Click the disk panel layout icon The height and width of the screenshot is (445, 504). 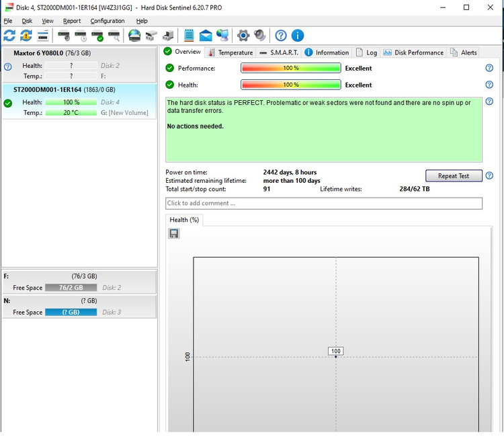43,36
